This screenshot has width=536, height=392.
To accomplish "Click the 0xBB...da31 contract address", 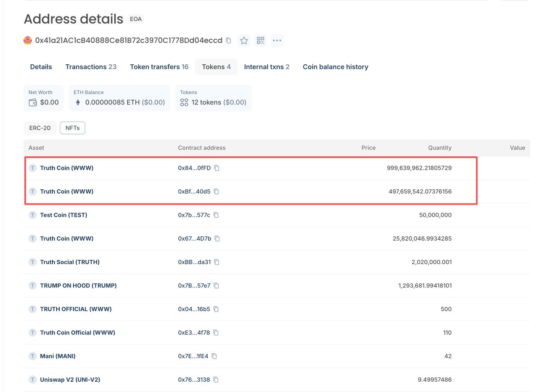I will [194, 263].
